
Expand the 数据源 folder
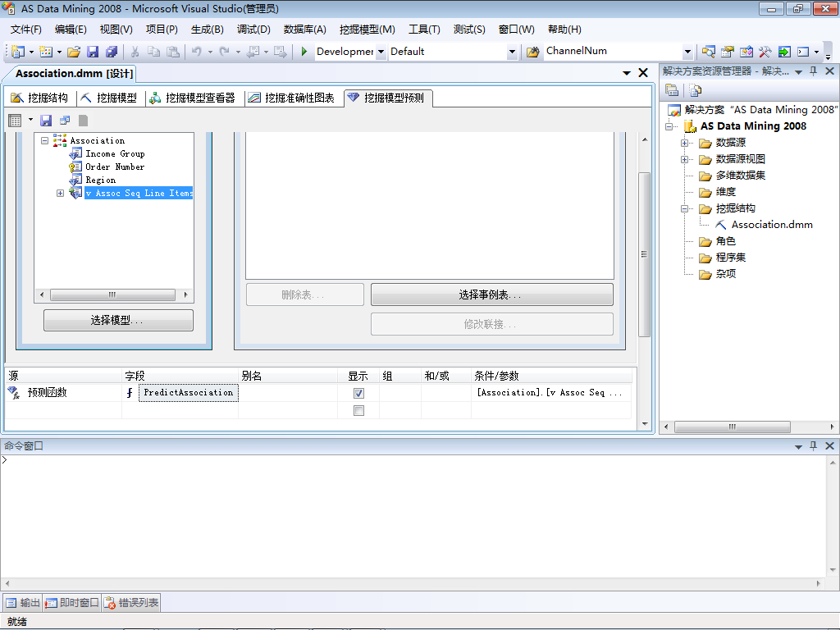point(684,143)
